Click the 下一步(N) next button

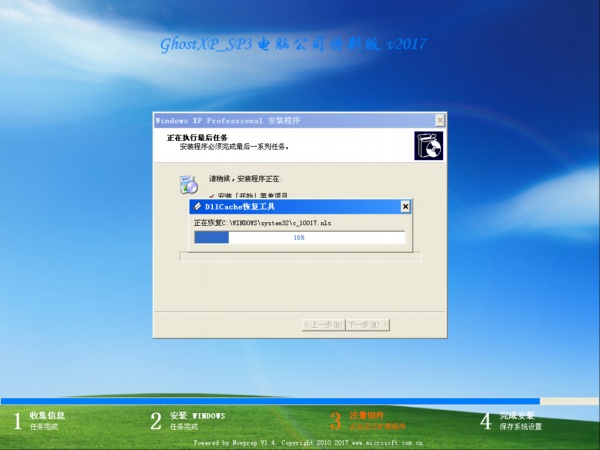368,325
